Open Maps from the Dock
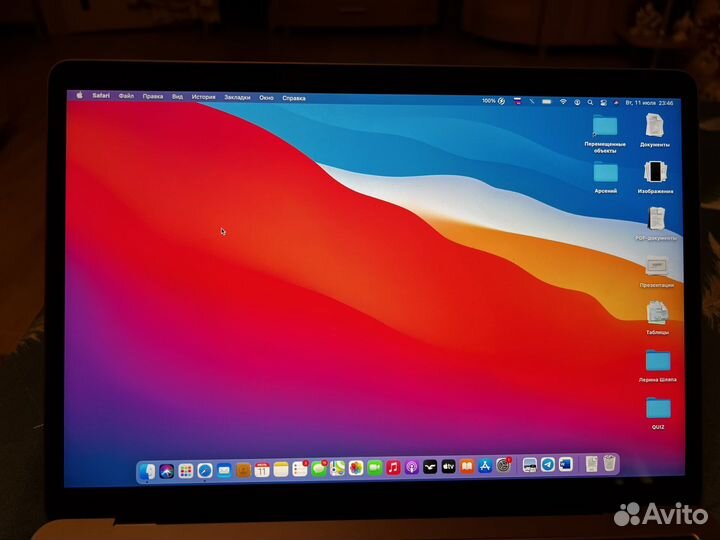The image size is (720, 540). point(338,468)
